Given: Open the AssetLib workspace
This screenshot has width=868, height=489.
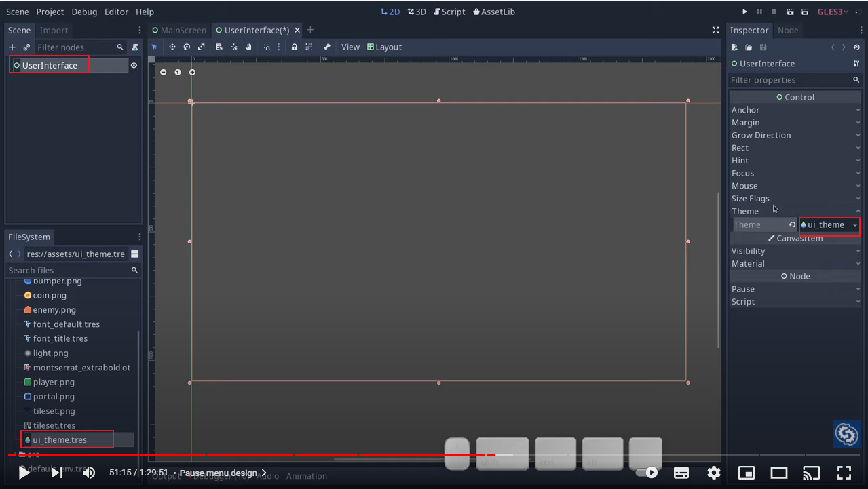Looking at the screenshot, I should click(x=494, y=12).
